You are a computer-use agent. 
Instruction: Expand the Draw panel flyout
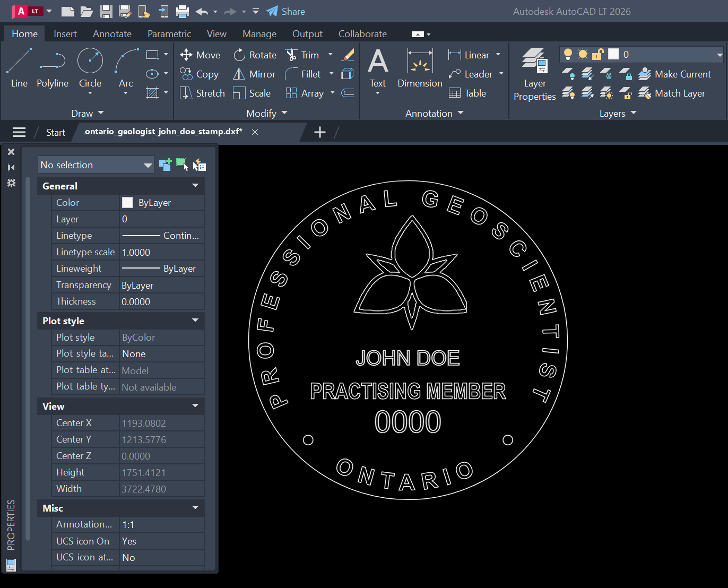88,113
